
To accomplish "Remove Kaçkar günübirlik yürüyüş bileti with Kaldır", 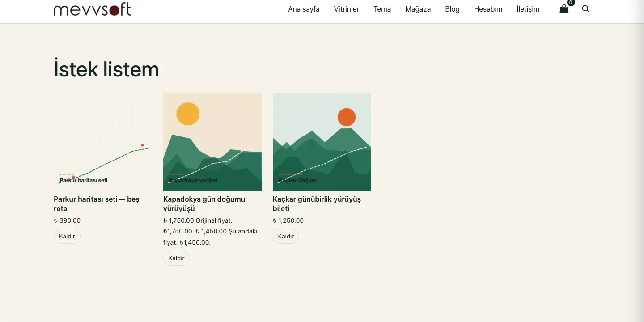I will [286, 236].
